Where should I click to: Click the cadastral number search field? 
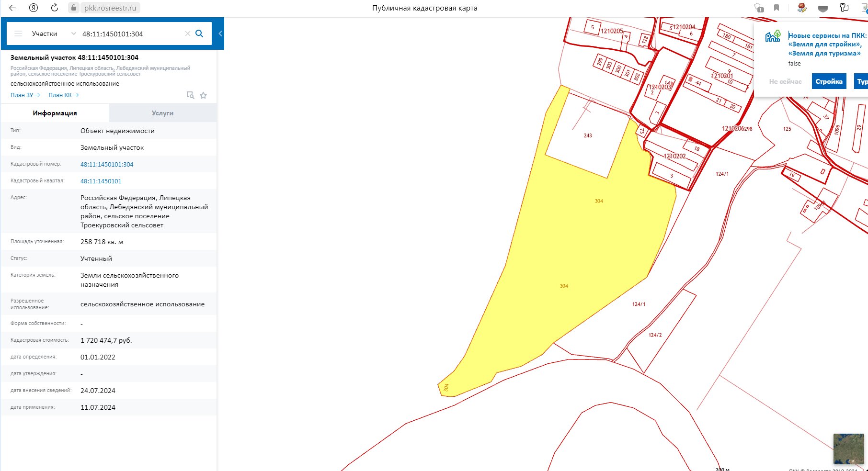131,34
